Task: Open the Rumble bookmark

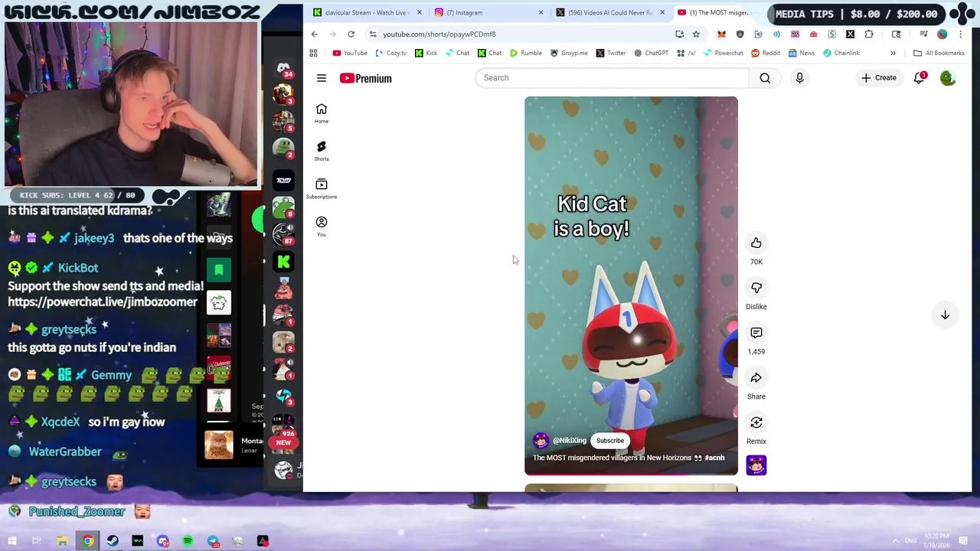Action: pos(525,53)
